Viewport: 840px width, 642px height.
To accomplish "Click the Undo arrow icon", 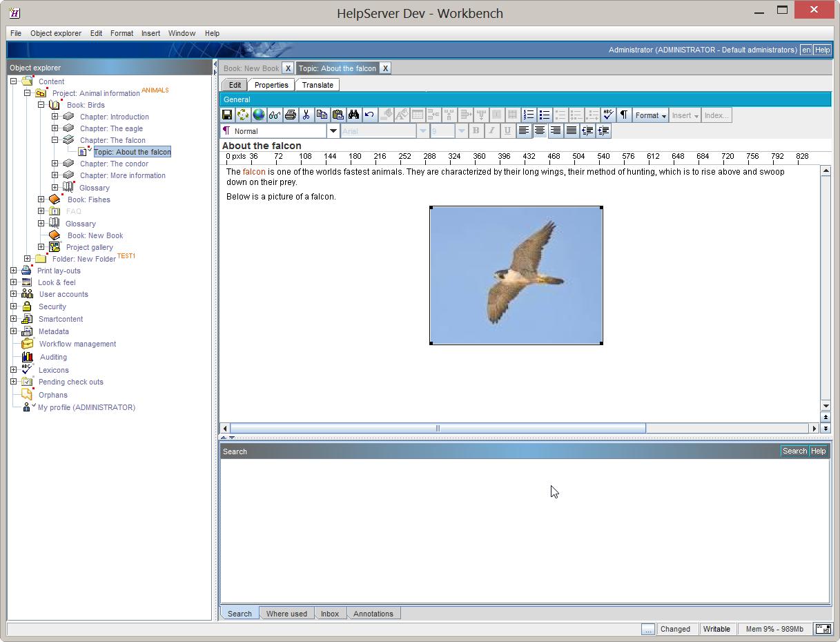I will [x=369, y=115].
